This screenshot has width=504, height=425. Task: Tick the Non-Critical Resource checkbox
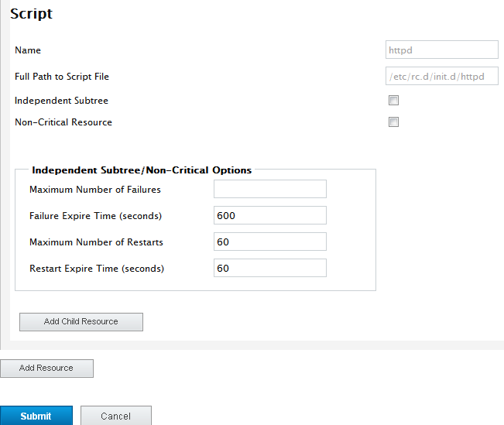pos(393,122)
